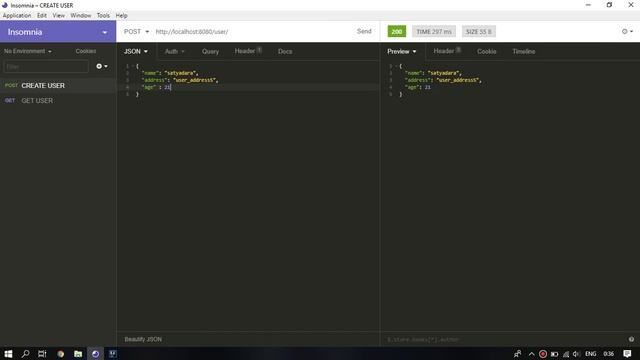The image size is (640, 360).
Task: Show hidden system tray icons
Action: tap(531, 354)
